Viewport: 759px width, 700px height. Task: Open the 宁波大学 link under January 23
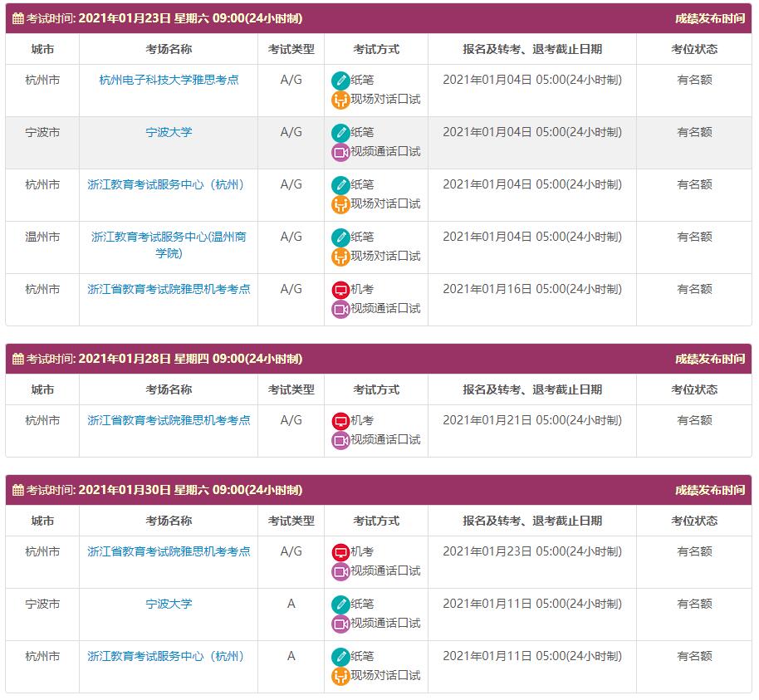169,133
